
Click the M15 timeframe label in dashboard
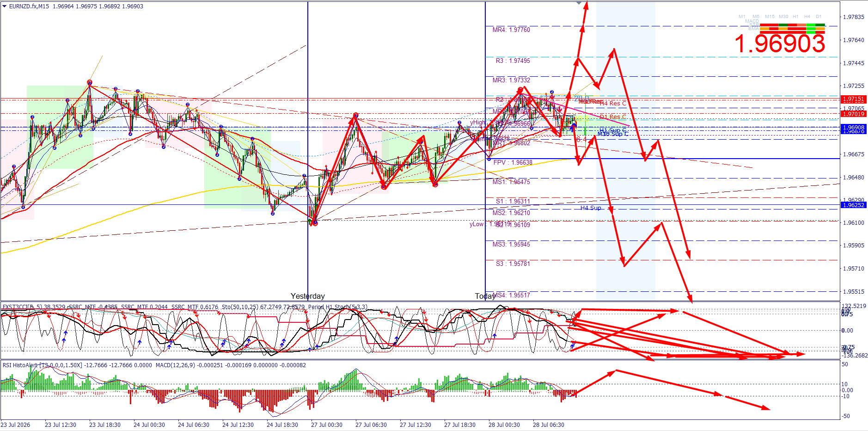[770, 17]
